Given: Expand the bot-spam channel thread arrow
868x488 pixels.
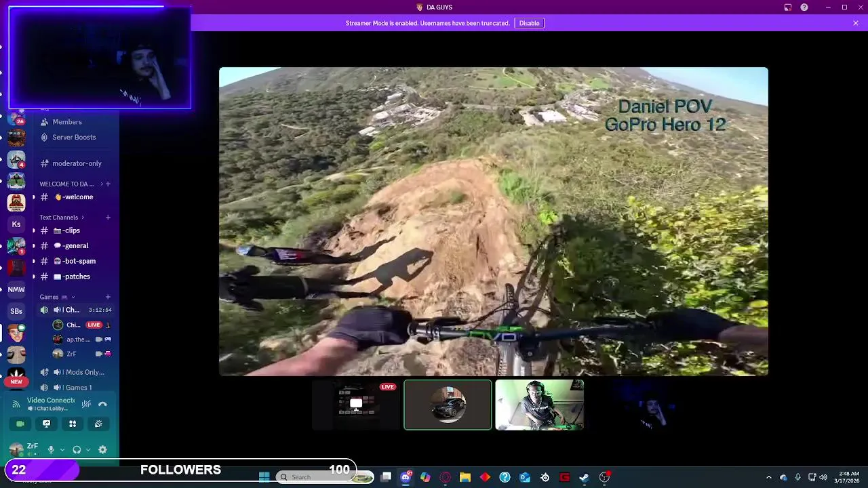Looking at the screenshot, I should coord(34,261).
